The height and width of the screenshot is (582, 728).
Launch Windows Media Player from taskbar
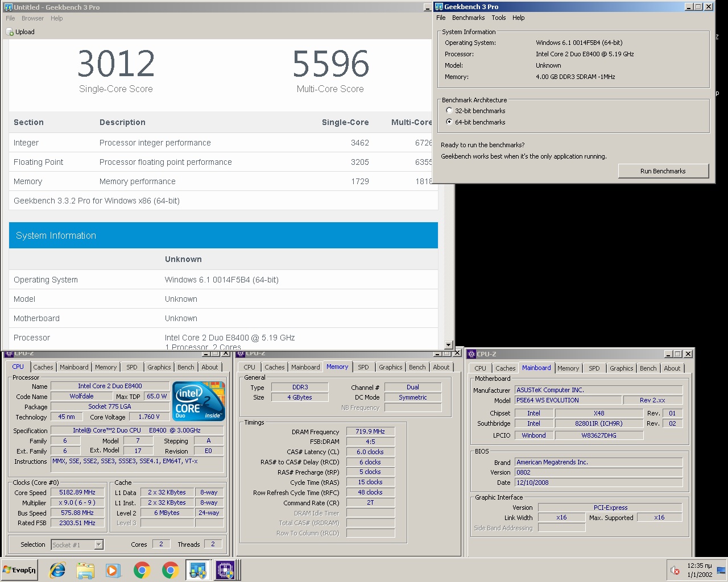pos(113,570)
